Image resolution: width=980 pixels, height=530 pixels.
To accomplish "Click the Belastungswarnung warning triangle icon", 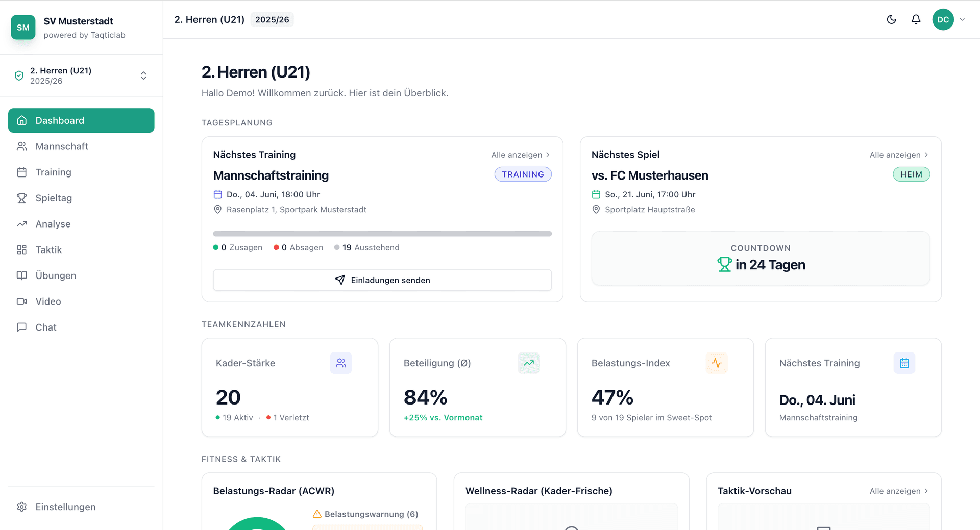I will coord(317,514).
